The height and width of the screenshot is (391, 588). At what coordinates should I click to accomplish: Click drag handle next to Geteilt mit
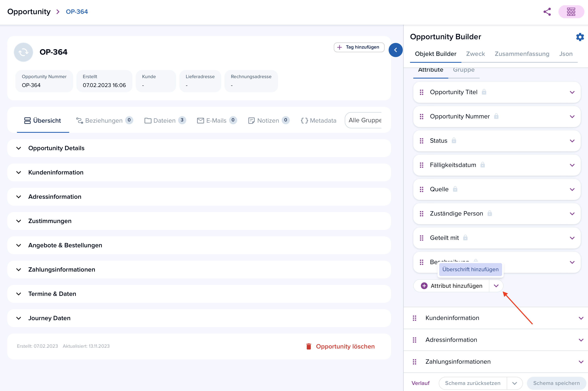pos(422,238)
